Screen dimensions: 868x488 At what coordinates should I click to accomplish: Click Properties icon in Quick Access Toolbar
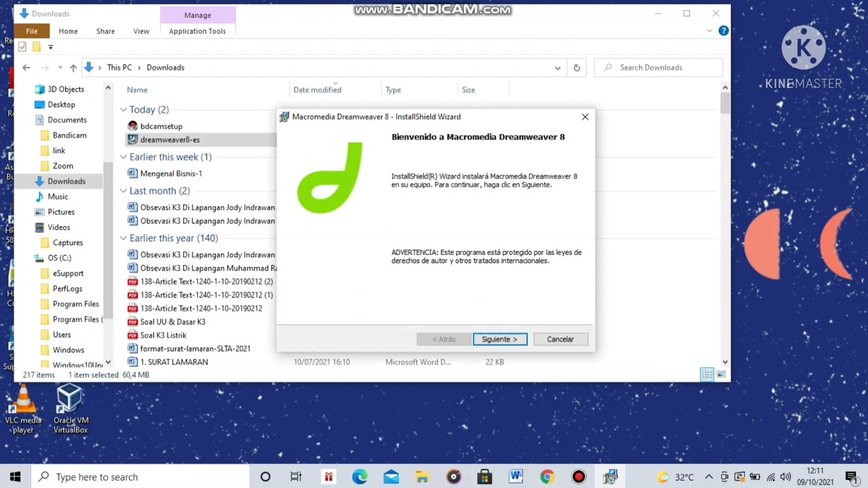[x=22, y=47]
